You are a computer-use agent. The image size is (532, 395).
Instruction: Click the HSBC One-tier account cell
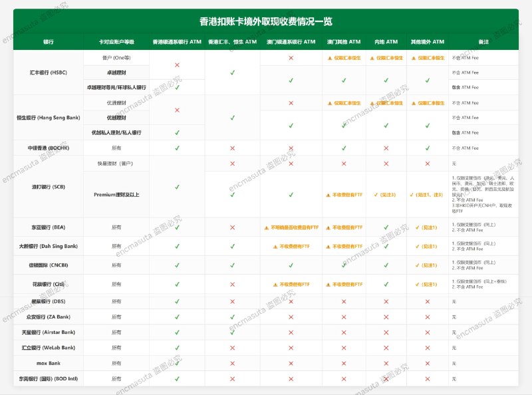click(x=116, y=58)
